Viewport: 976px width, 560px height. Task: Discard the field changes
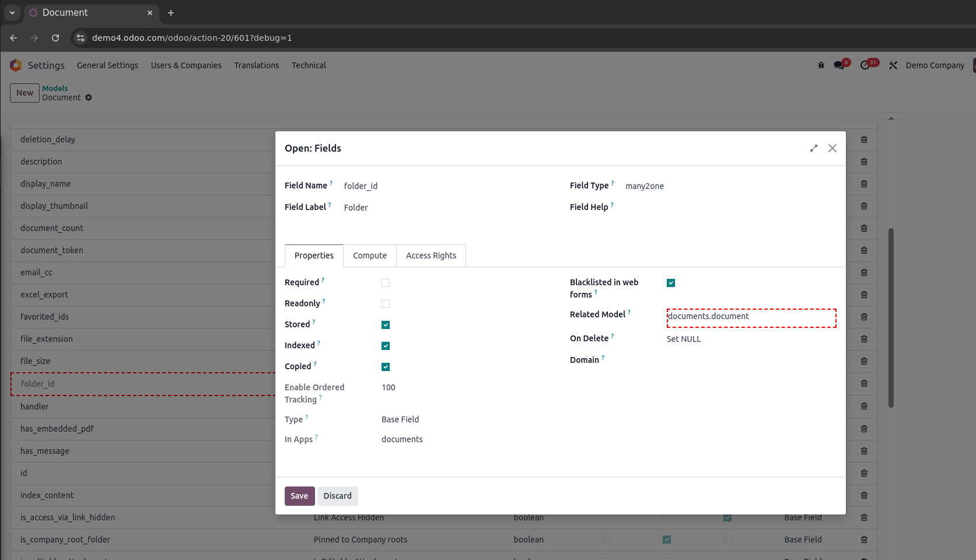click(x=337, y=496)
